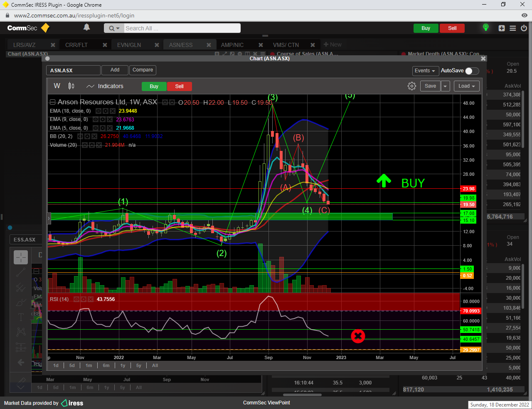
Task: Click the green lightbulb status icon
Action: tap(485, 27)
